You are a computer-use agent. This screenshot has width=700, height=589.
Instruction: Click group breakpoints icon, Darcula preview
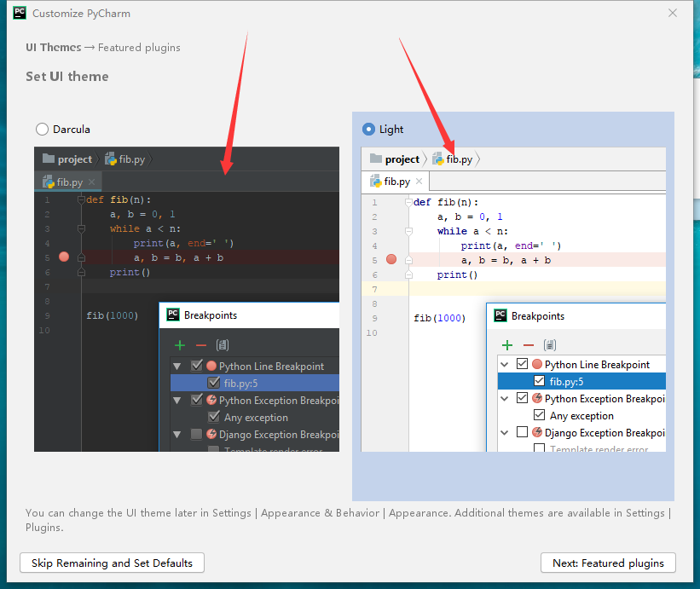click(223, 345)
